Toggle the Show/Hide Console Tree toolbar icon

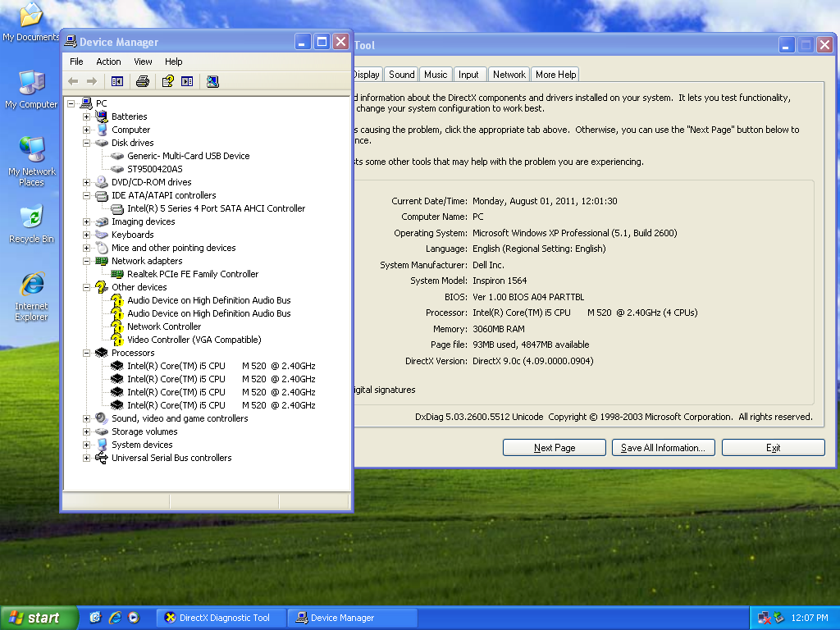[117, 81]
